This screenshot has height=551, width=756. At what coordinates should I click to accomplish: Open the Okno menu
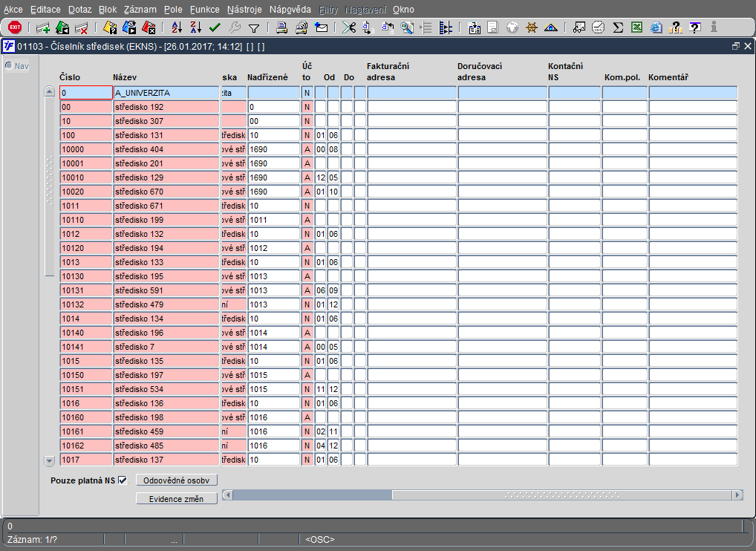pyautogui.click(x=403, y=10)
